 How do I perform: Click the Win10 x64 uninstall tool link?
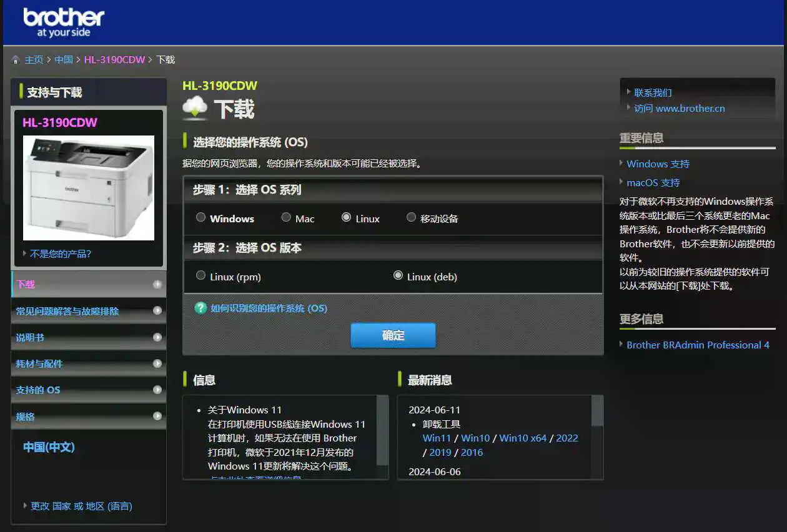click(x=523, y=438)
